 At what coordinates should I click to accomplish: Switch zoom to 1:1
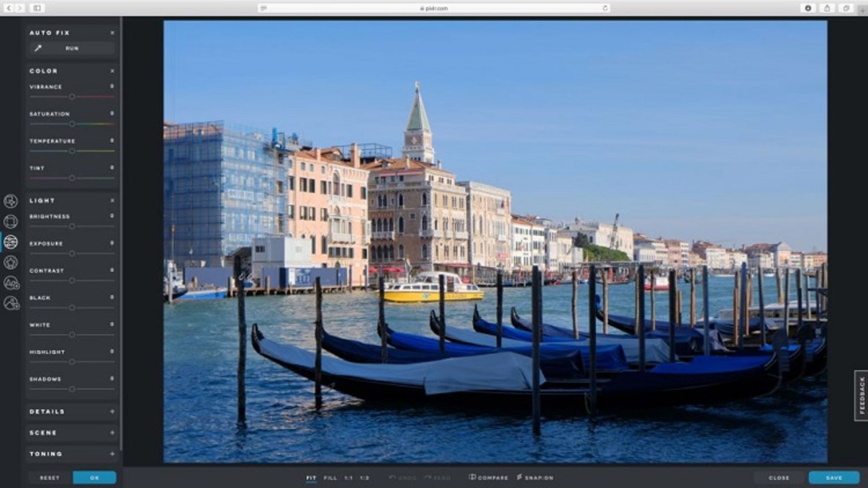pyautogui.click(x=349, y=478)
